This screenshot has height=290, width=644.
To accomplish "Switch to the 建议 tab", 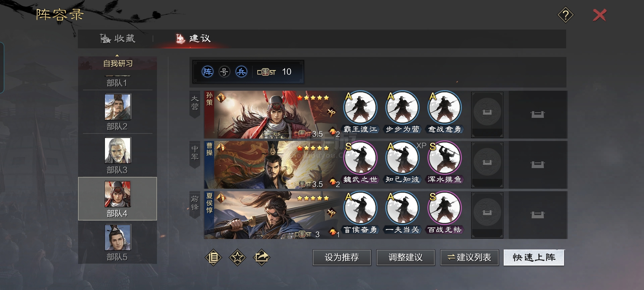I will (193, 39).
